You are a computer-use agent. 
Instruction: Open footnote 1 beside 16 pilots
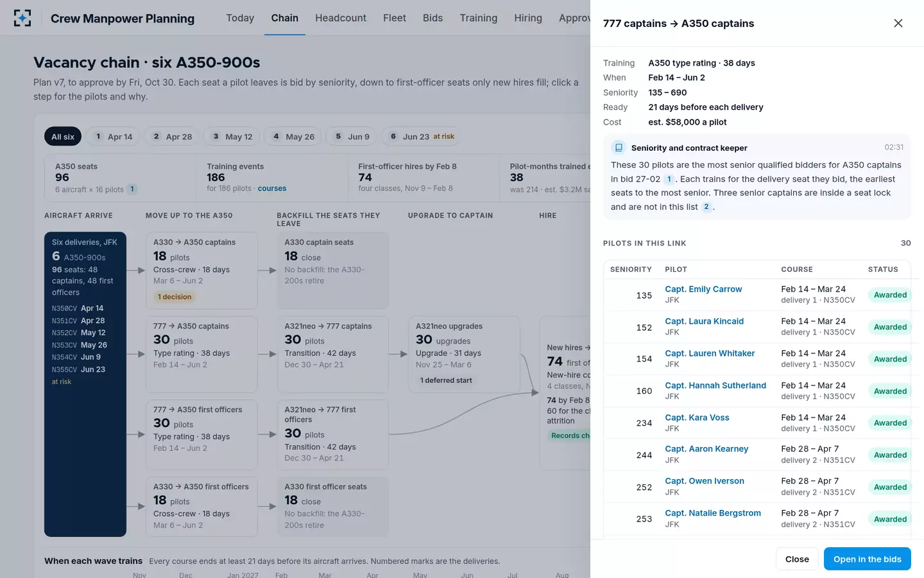[x=132, y=189]
